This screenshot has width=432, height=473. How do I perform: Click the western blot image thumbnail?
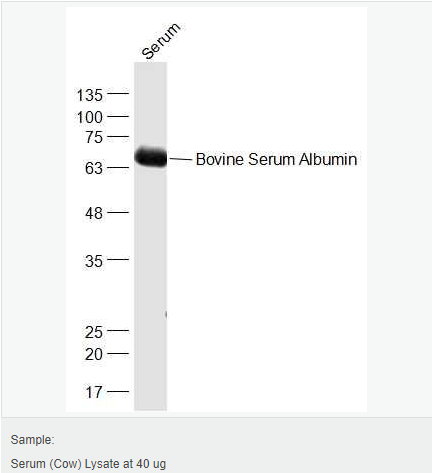[x=216, y=209]
